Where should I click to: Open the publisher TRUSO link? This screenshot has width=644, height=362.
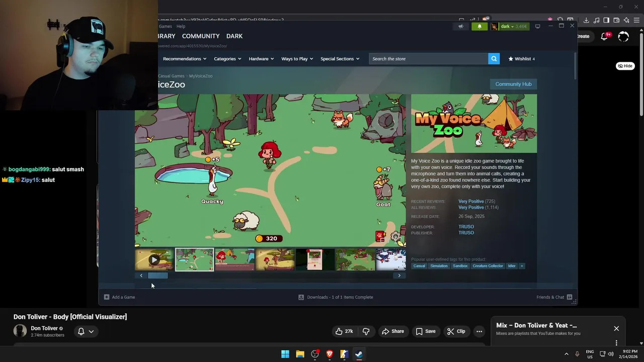point(466,233)
